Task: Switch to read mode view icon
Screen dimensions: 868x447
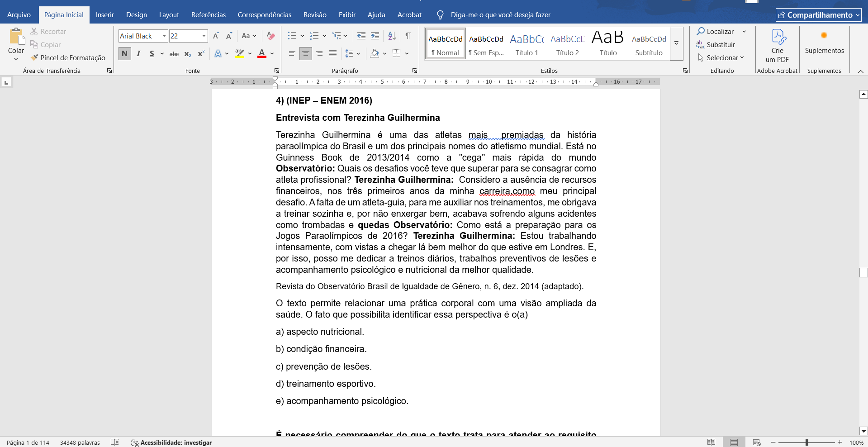Action: pos(711,442)
